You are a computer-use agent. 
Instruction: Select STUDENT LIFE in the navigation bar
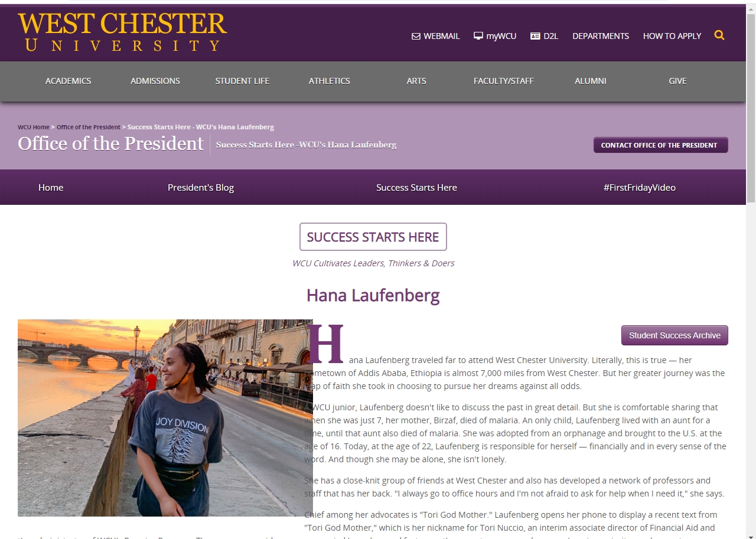242,81
